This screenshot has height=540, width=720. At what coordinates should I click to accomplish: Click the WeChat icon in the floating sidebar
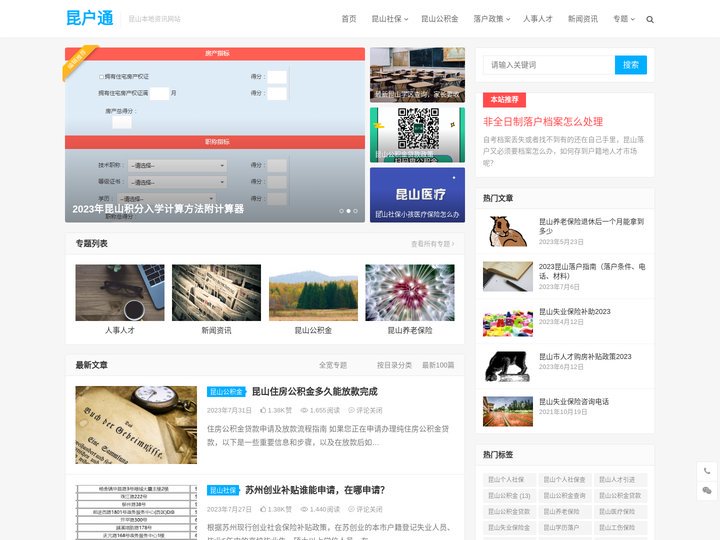click(707, 490)
